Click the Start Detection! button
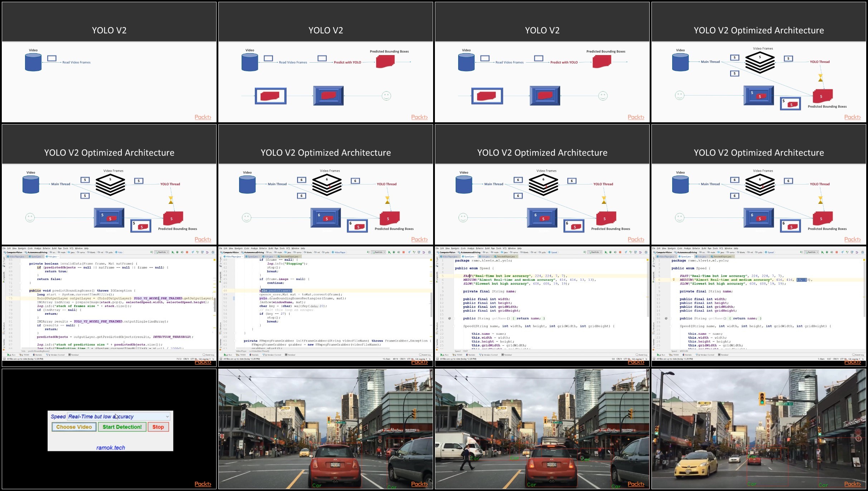This screenshot has height=491, width=868. coord(122,427)
